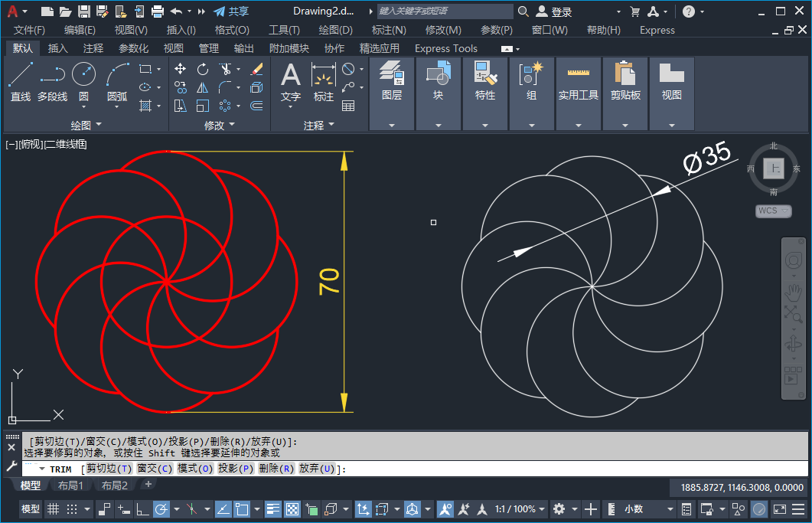Toggle ortho mode in status bar
Viewport: 812px width, 523px height.
pyautogui.click(x=143, y=509)
